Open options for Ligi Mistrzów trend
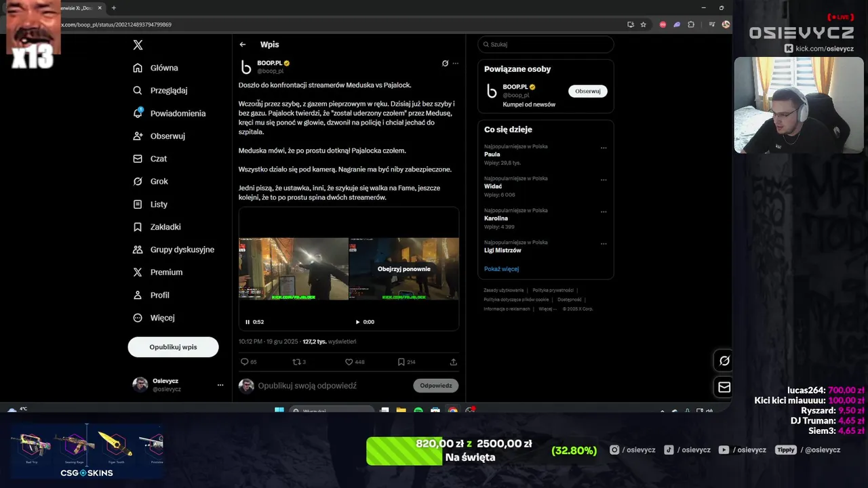 tap(604, 244)
